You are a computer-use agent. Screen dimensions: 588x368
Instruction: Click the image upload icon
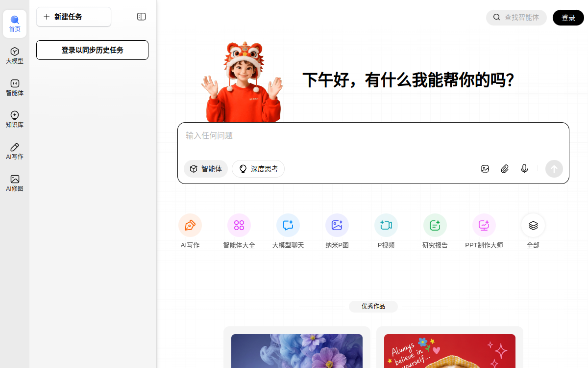[x=485, y=169]
